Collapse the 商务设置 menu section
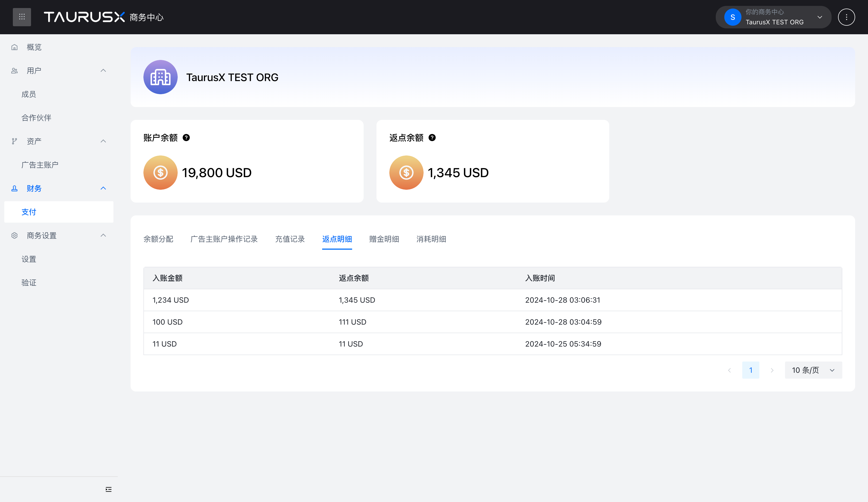The image size is (868, 502). coord(103,236)
